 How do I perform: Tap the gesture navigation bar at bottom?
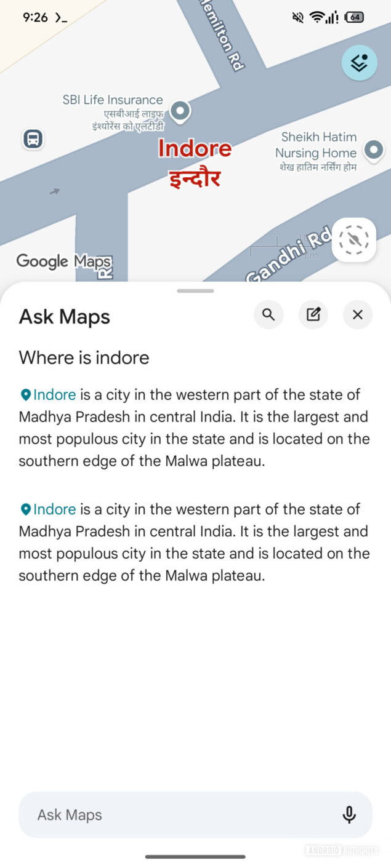(195, 856)
